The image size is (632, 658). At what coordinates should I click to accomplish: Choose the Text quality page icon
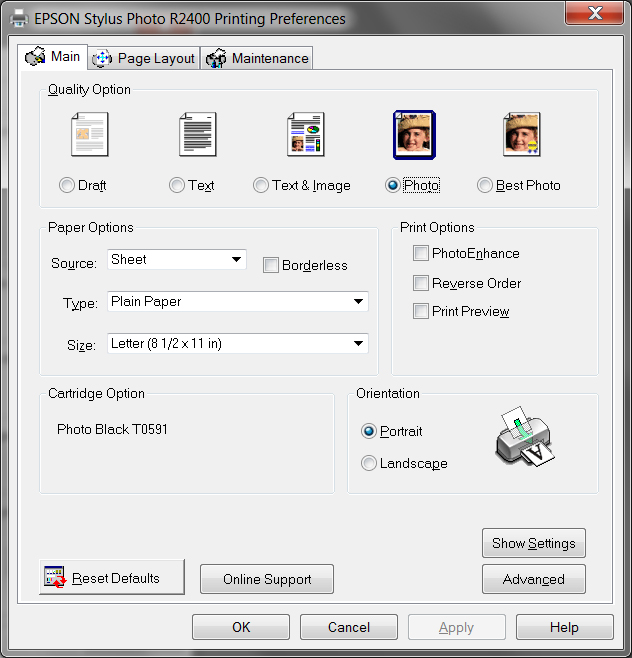pos(198,134)
